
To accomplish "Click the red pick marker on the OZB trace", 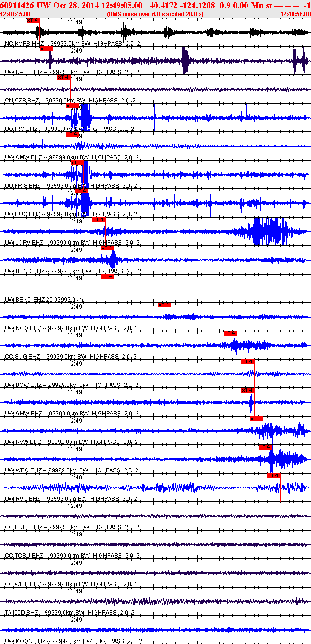I will (64, 77).
